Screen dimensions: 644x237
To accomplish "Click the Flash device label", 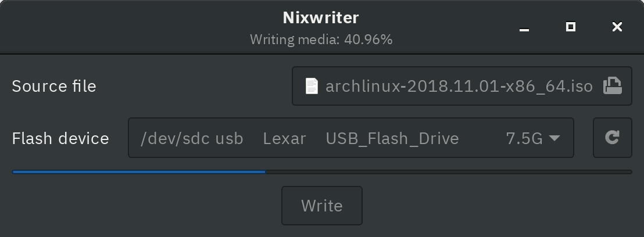I will point(61,138).
